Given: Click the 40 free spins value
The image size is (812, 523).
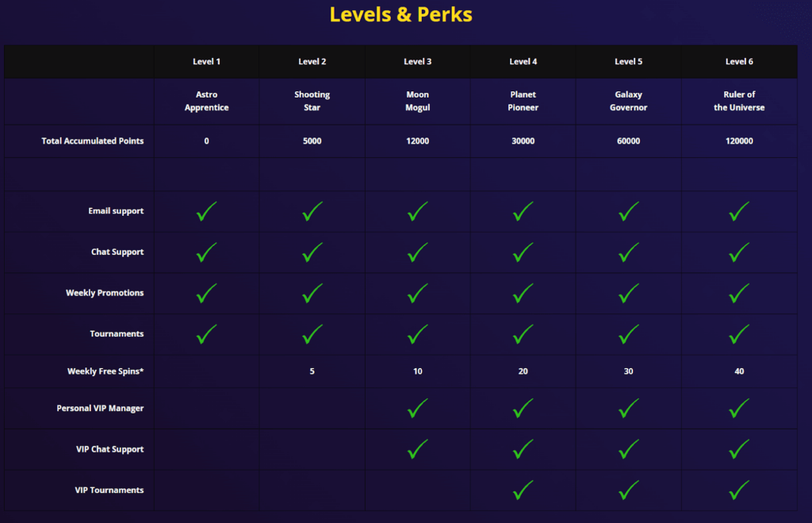Looking at the screenshot, I should pyautogui.click(x=739, y=371).
